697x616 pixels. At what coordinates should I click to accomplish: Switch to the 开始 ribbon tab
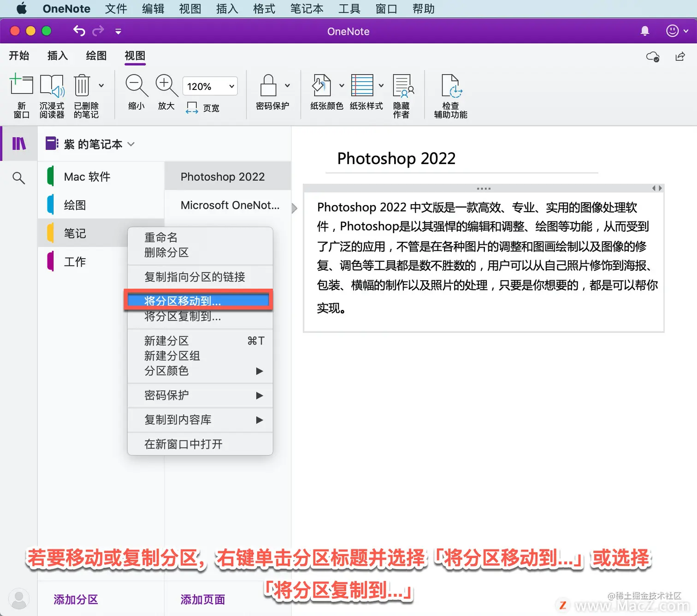19,56
